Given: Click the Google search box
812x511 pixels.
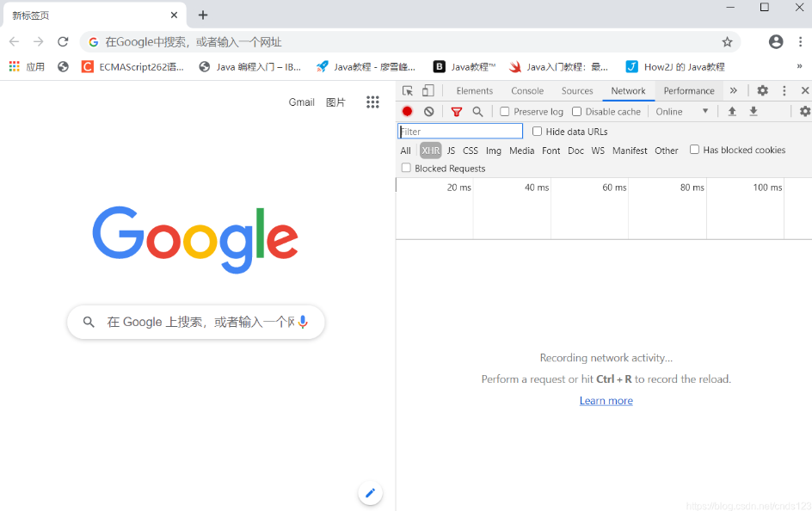Looking at the screenshot, I should click(x=196, y=322).
